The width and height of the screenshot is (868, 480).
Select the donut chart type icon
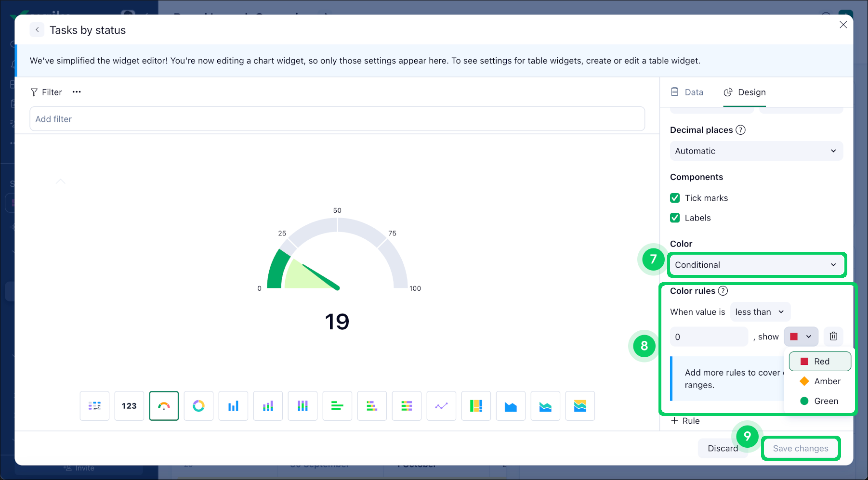[x=198, y=406]
